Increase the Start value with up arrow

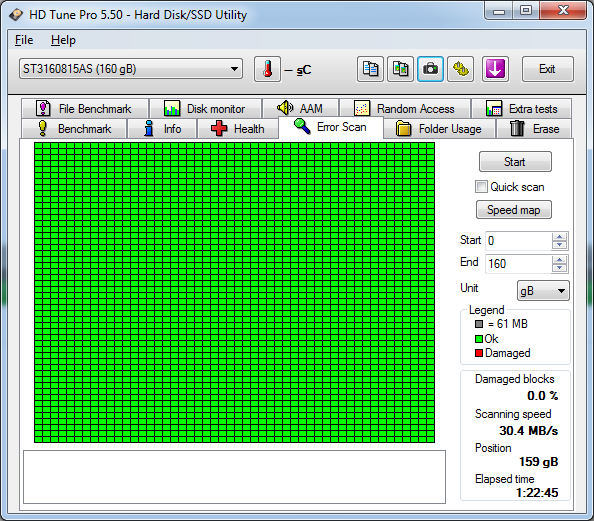pos(560,236)
